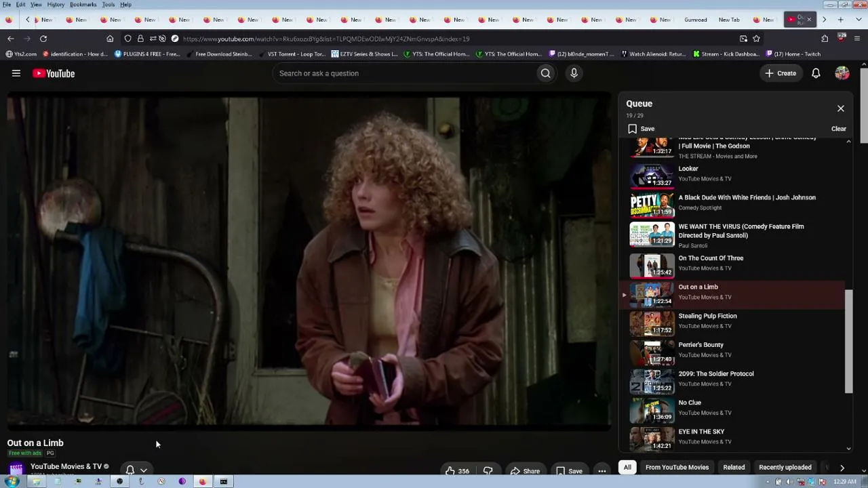The width and height of the screenshot is (868, 488).
Task: Dislike the Out on a Limb video
Action: coord(488,471)
